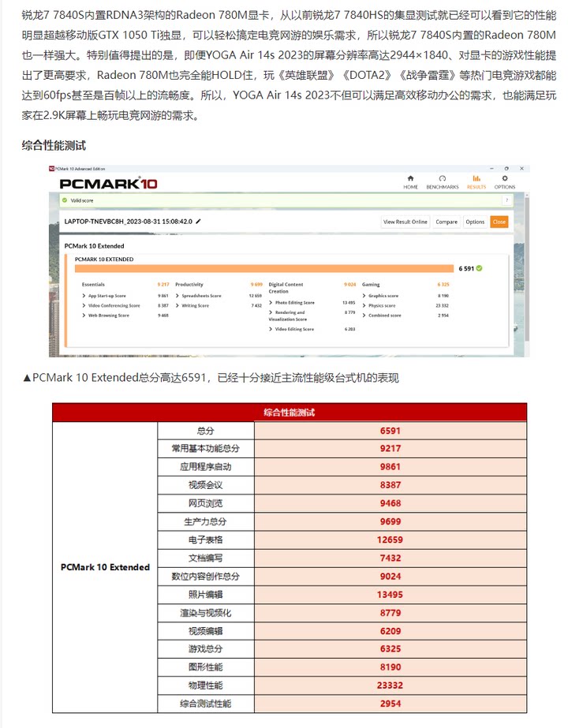This screenshot has width=568, height=728.
Task: Click the 应用程序启动 table cell
Action: pos(206,467)
